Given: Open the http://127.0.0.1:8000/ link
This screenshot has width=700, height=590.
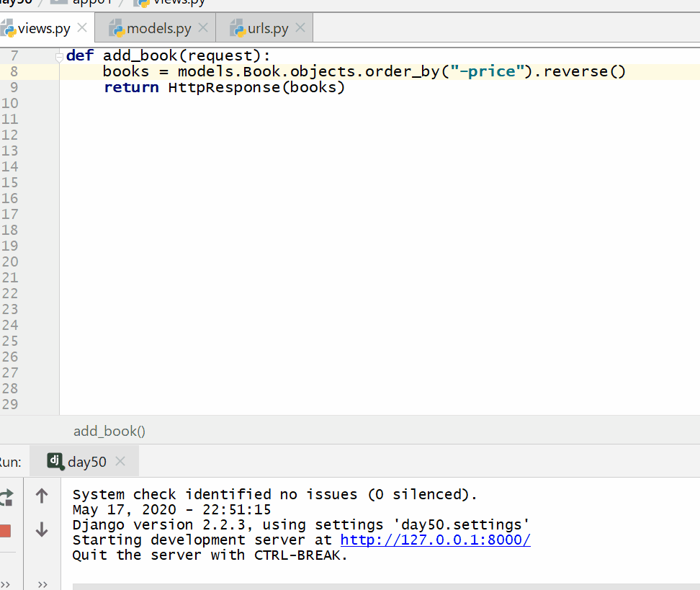Looking at the screenshot, I should tap(435, 540).
